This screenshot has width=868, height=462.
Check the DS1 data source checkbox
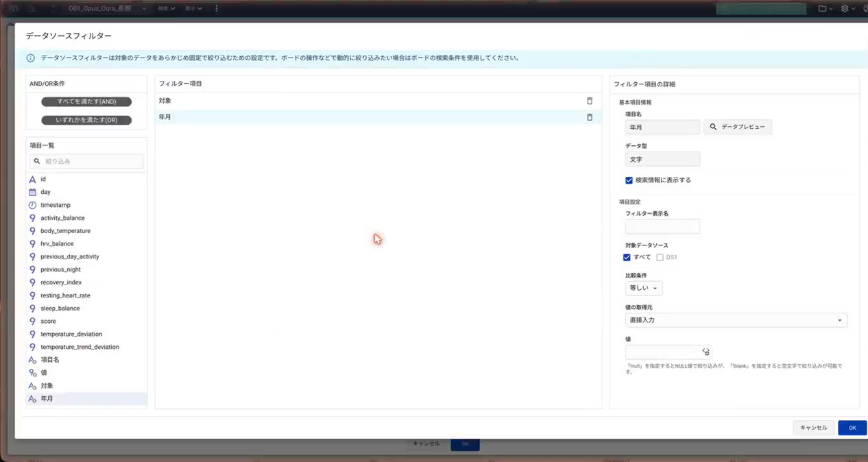[x=660, y=258]
